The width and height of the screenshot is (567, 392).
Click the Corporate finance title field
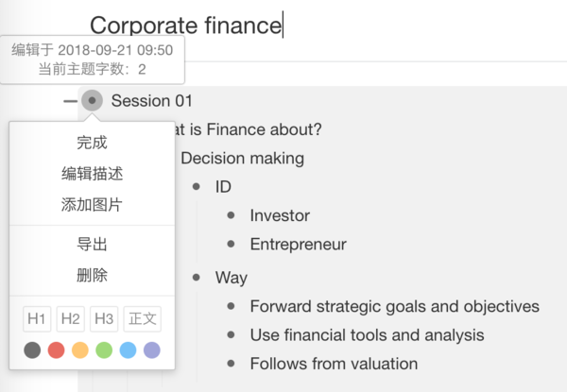point(186,26)
